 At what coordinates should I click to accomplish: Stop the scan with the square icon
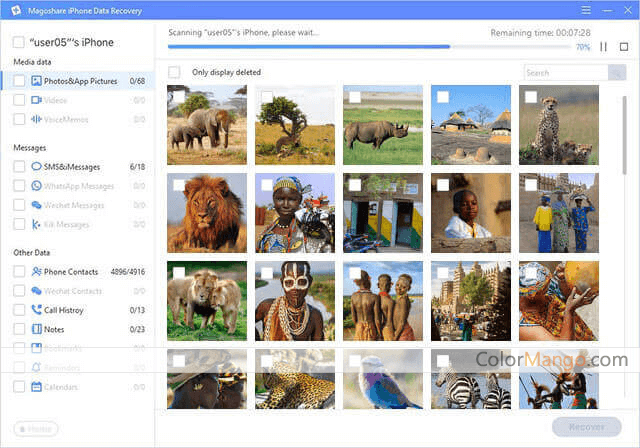pyautogui.click(x=624, y=47)
